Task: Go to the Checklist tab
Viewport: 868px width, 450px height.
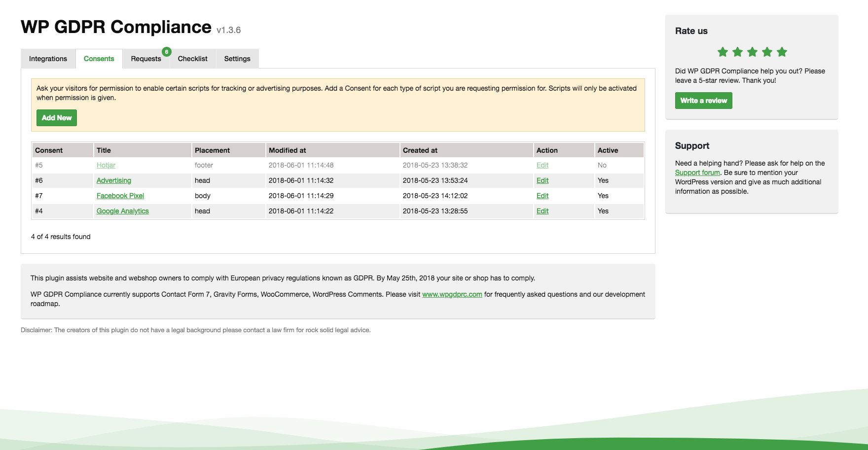Action: pos(192,59)
